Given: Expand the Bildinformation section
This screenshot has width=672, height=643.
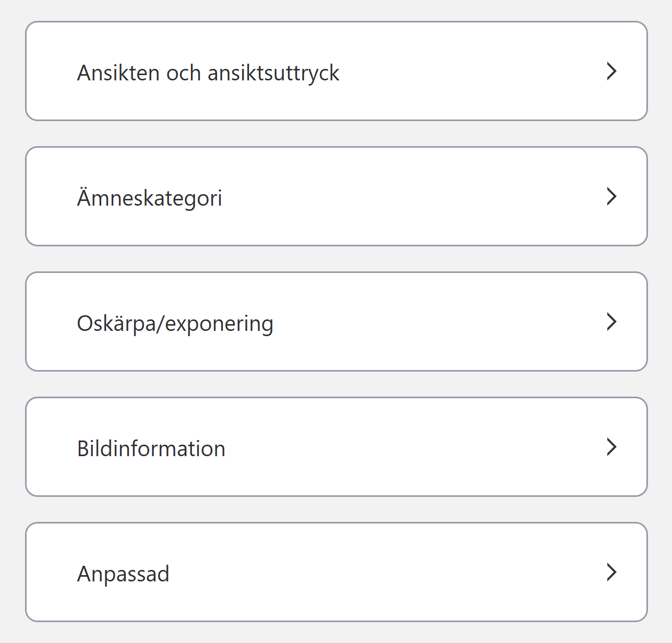Looking at the screenshot, I should tap(336, 447).
